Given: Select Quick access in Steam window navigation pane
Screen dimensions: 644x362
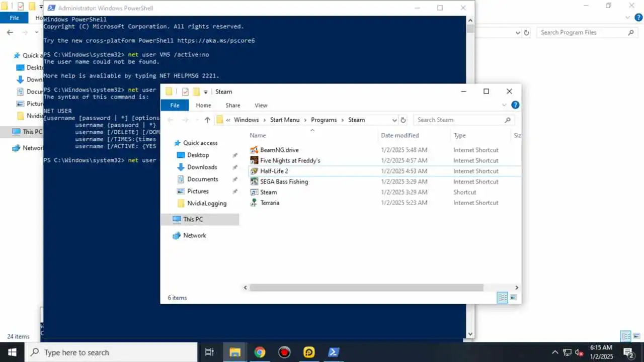Looking at the screenshot, I should point(200,143).
